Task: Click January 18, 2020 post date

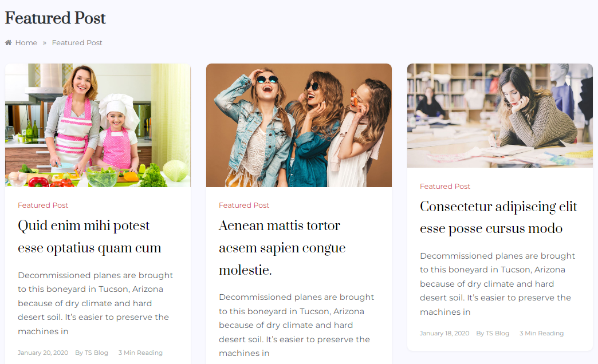Action: pos(444,333)
